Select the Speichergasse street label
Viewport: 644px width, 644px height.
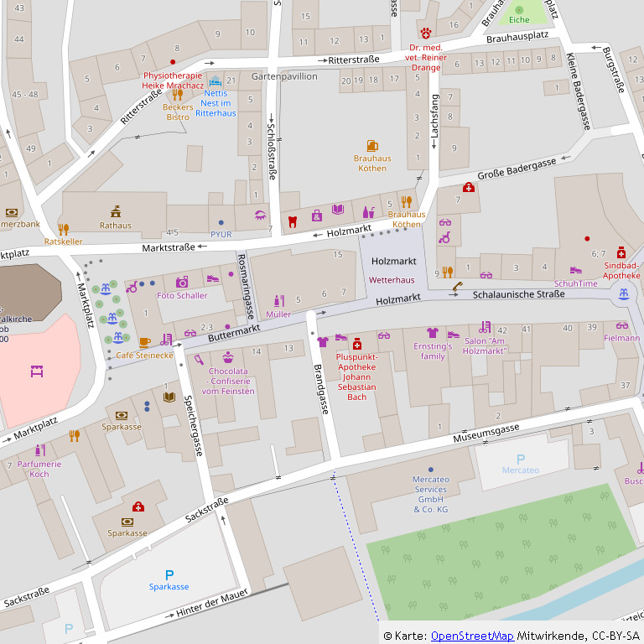pyautogui.click(x=193, y=425)
